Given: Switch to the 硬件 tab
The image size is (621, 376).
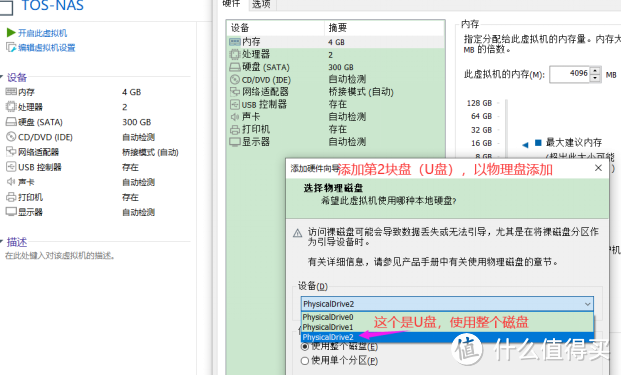Looking at the screenshot, I should (232, 4).
